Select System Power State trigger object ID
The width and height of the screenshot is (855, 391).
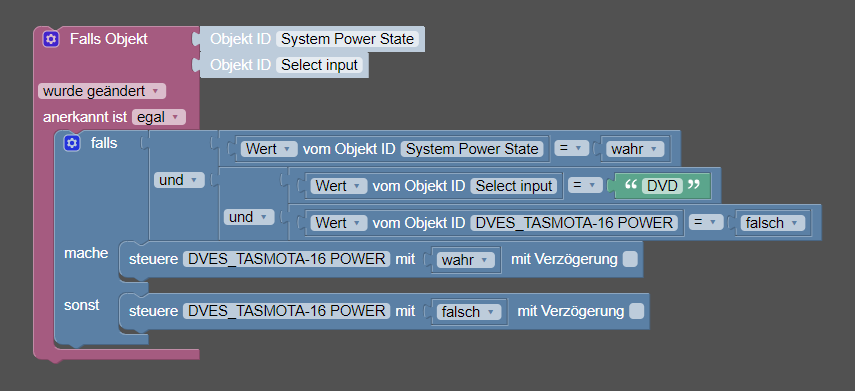347,39
